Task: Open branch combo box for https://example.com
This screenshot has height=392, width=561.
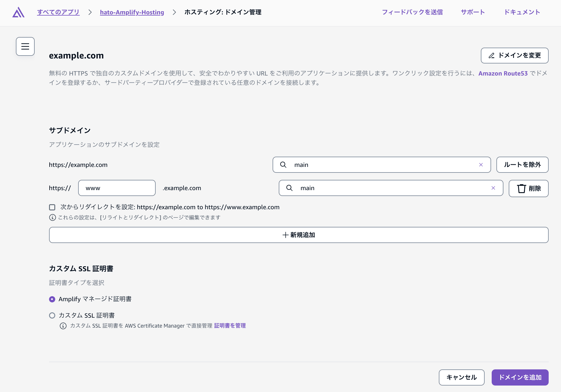Action: coord(382,165)
